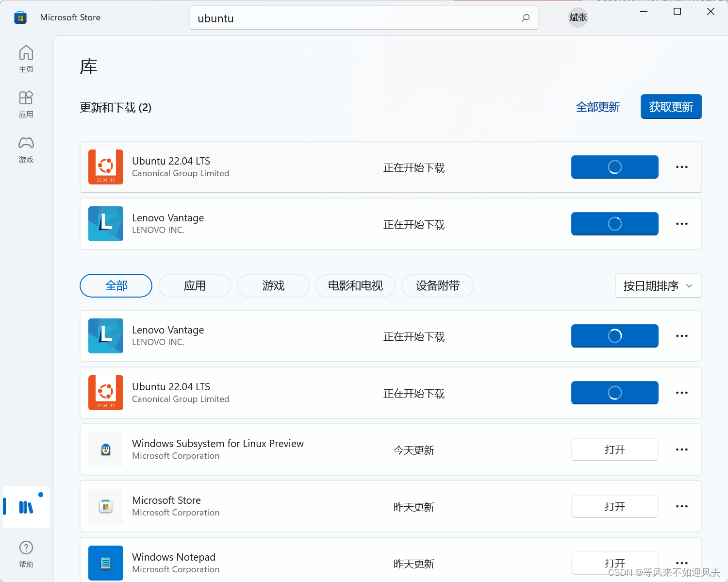The height and width of the screenshot is (582, 728).
Task: Click the 获取更新 button
Action: (671, 107)
